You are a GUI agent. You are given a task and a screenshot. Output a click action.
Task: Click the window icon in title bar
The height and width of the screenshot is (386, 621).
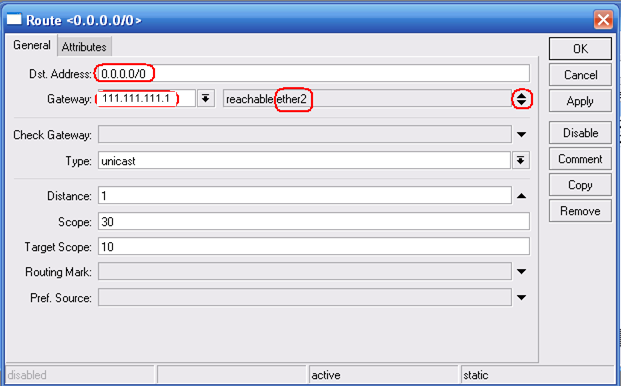(x=15, y=19)
